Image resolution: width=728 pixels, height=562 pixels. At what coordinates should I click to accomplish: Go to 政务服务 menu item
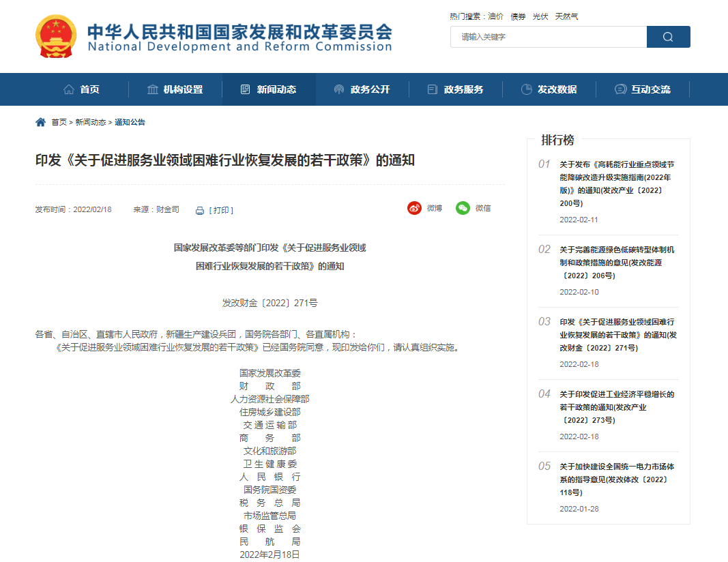coord(463,89)
